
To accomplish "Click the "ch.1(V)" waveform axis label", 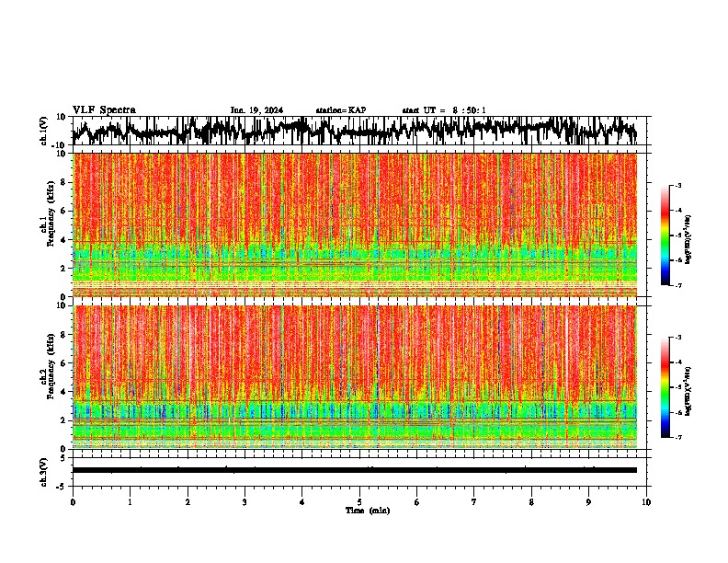I will (x=44, y=131).
